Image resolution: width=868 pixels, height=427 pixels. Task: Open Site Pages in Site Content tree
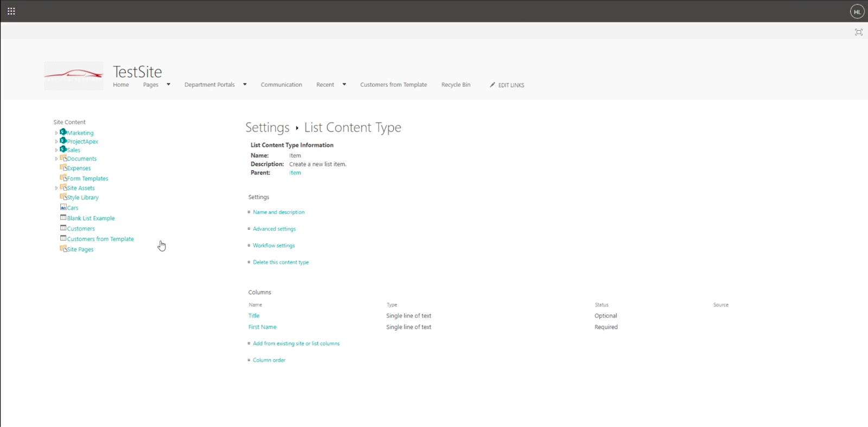(x=80, y=249)
